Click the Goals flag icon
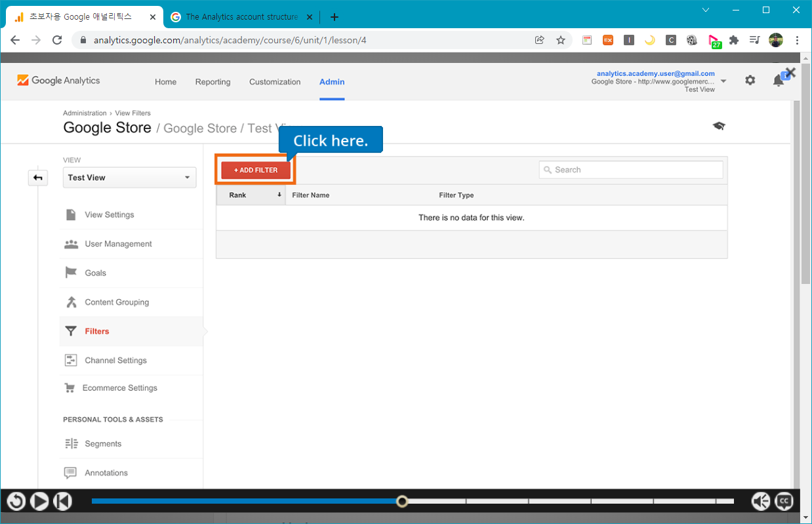The width and height of the screenshot is (812, 524). tap(71, 273)
